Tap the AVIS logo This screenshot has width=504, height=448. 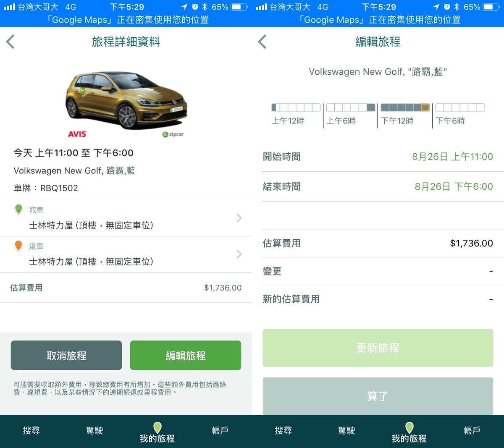77,134
